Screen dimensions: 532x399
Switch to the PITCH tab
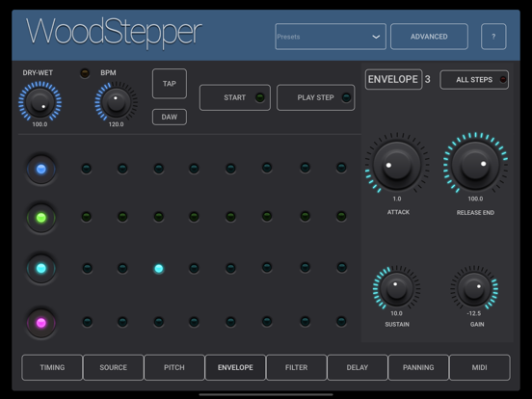coord(174,367)
